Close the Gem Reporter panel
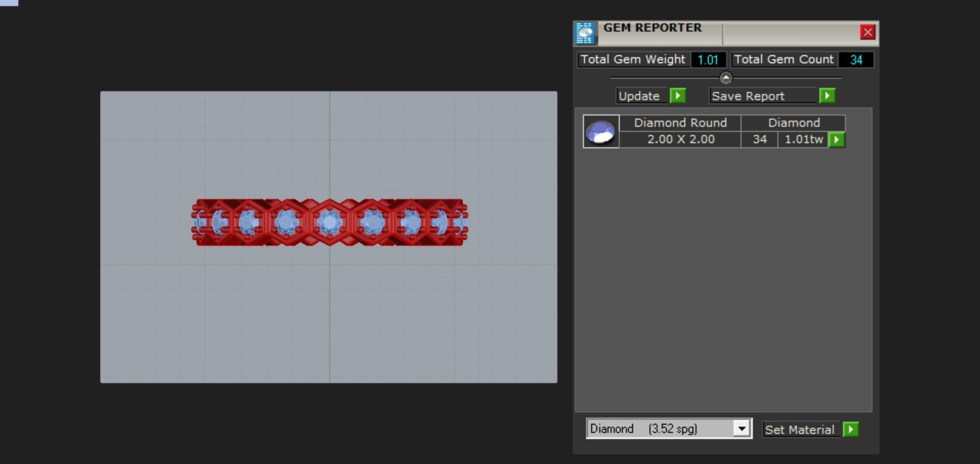 pyautogui.click(x=867, y=32)
